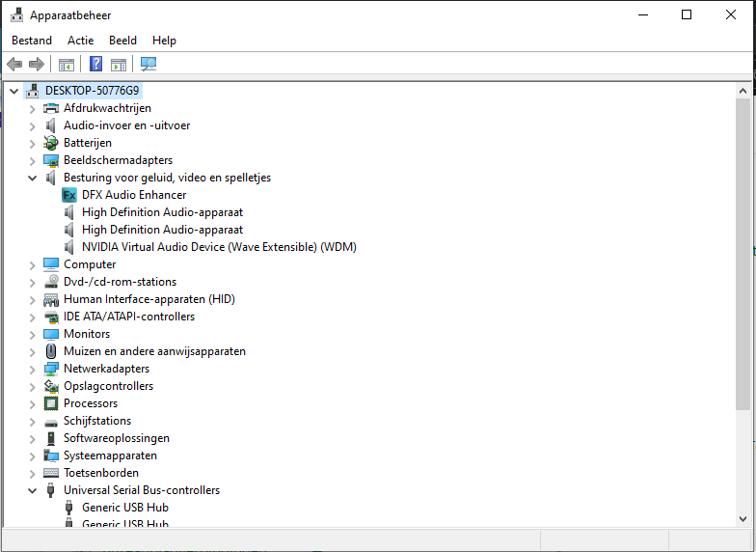Open the Help menu
This screenshot has height=552, width=756.
pyautogui.click(x=164, y=41)
